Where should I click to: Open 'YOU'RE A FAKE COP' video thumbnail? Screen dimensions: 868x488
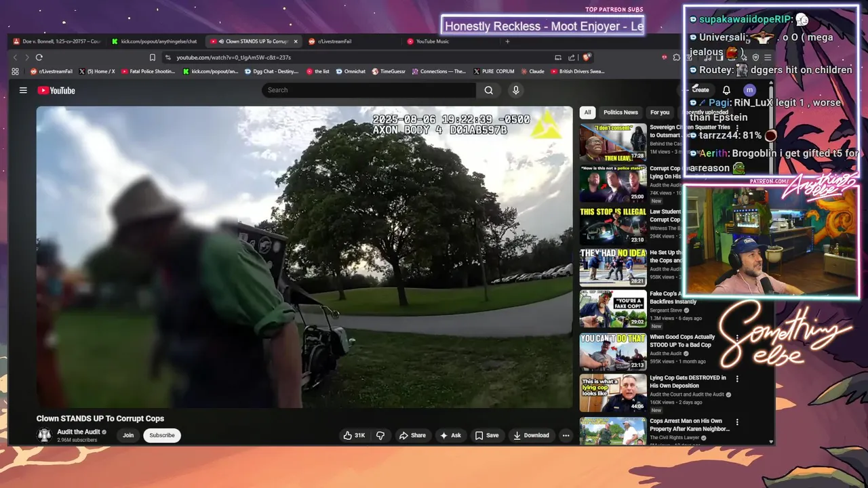613,309
